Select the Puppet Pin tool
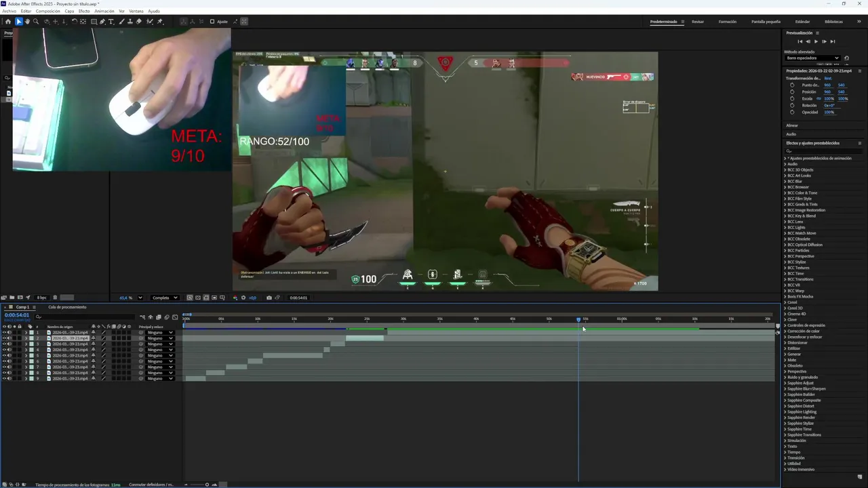868x488 pixels. 160,22
